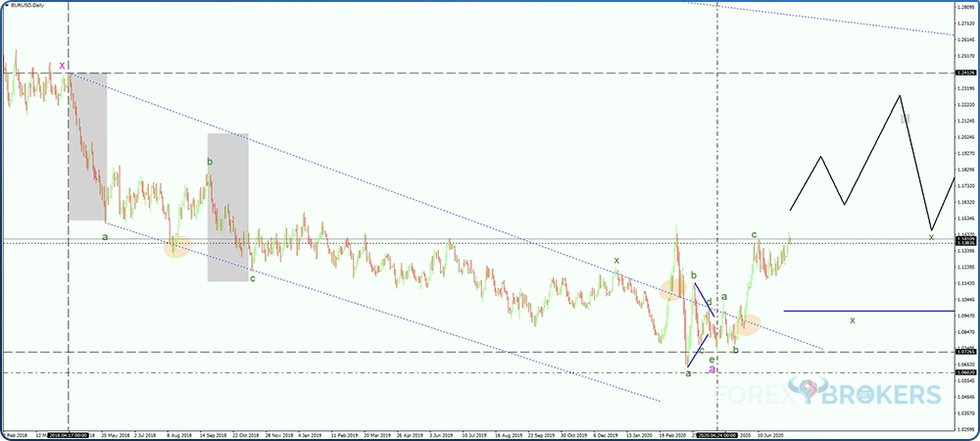Select the first tall gray rectangle
Viewport: 980px width, 441px height.
coord(87,147)
